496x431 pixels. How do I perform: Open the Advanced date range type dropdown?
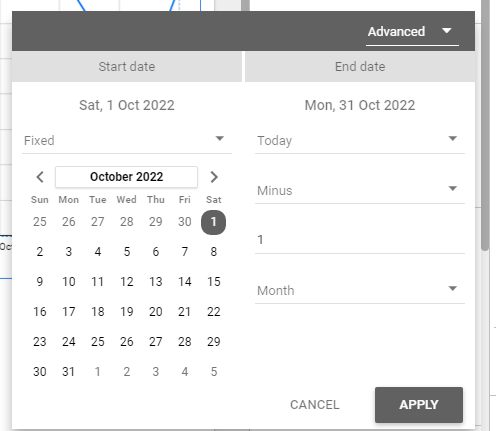pyautogui.click(x=412, y=32)
